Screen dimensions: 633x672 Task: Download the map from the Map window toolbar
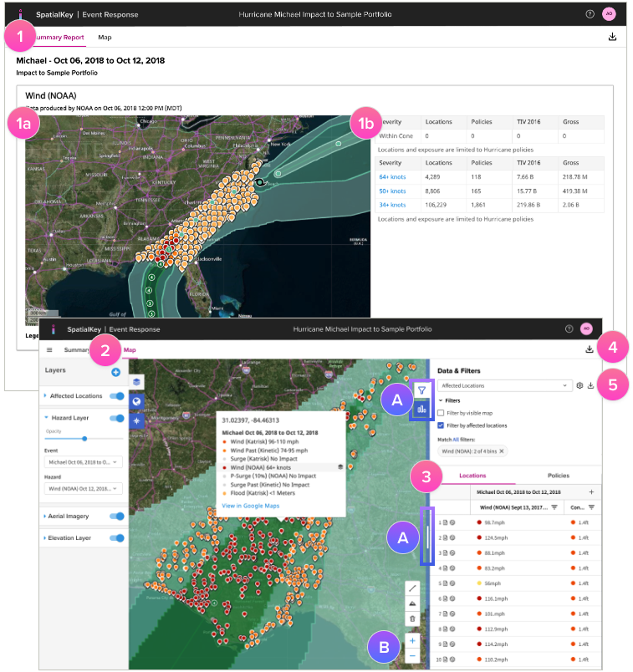[x=590, y=349]
